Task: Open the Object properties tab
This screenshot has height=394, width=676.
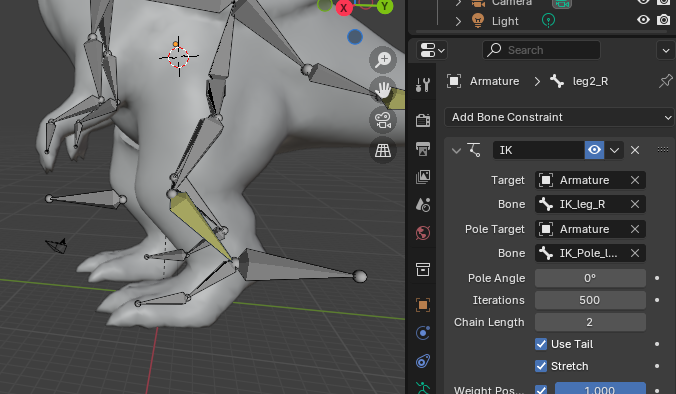Action: click(423, 305)
